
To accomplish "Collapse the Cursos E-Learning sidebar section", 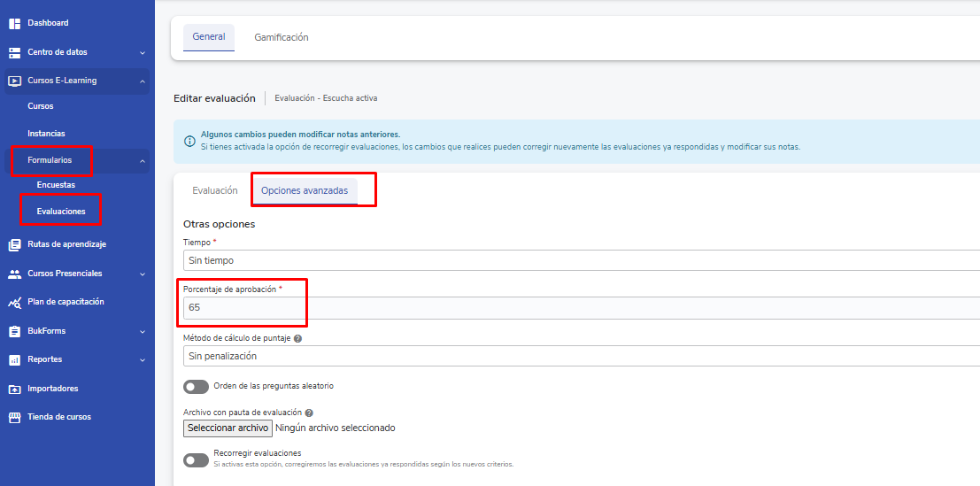I will (143, 81).
